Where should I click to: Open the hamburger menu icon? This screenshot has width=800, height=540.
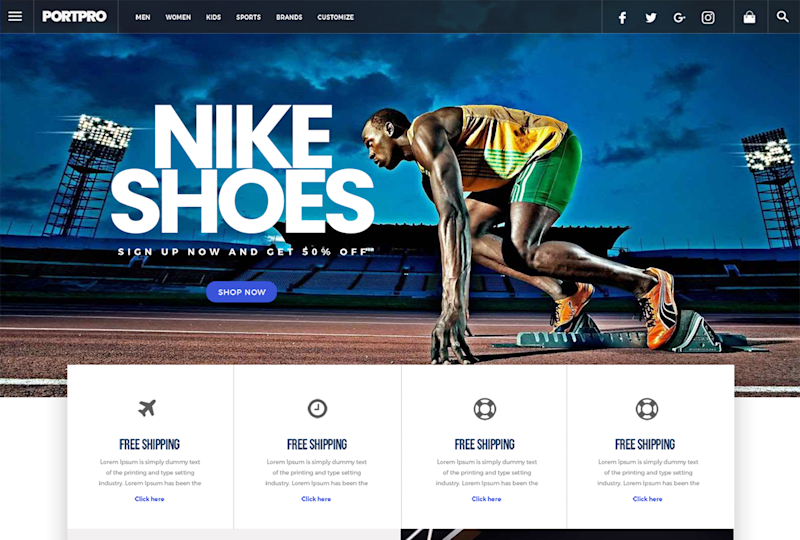15,17
